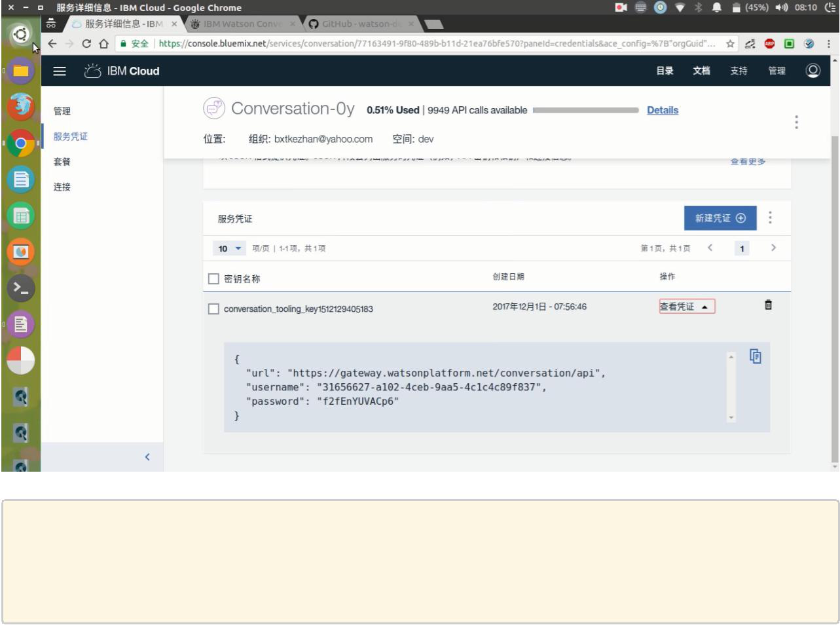This screenshot has height=625, width=840.
Task: Click the page number 1 field
Action: (x=742, y=248)
